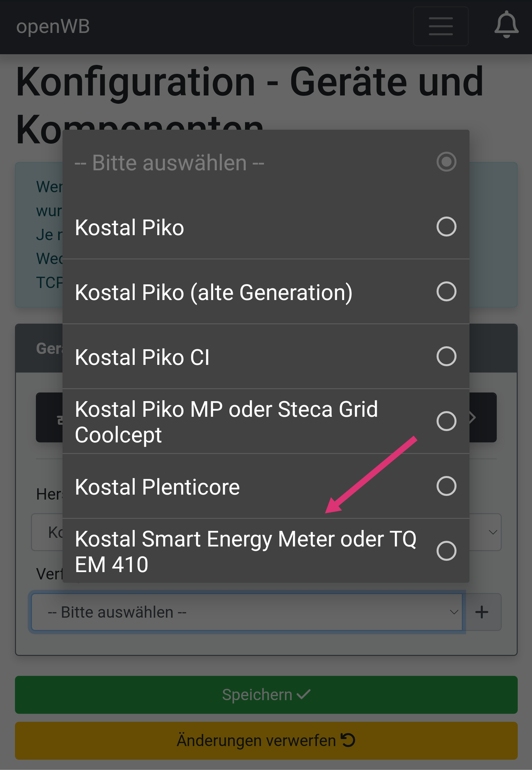Select the '-- Bitte auswählen --' placeholder option
This screenshot has height=770, width=532.
click(169, 163)
